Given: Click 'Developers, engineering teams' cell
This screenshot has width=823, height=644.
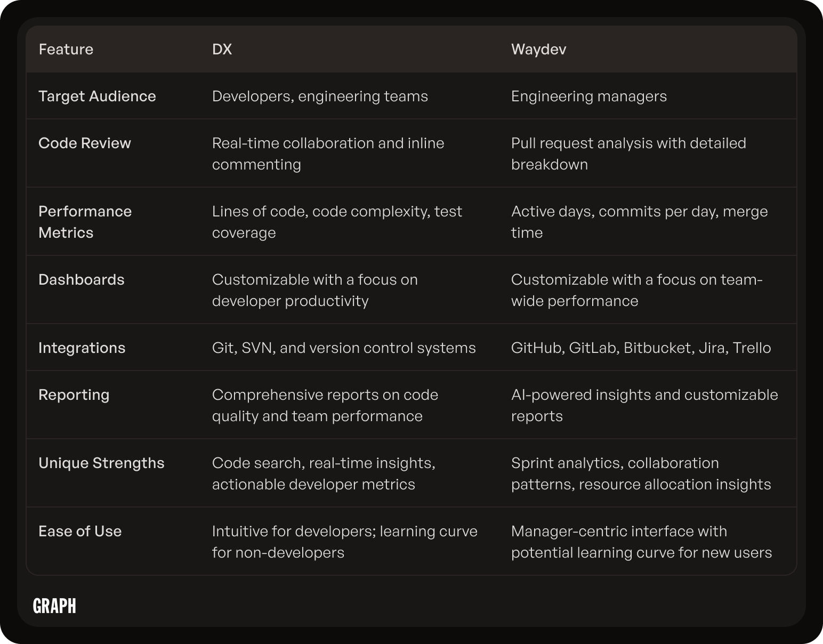Looking at the screenshot, I should tap(320, 96).
